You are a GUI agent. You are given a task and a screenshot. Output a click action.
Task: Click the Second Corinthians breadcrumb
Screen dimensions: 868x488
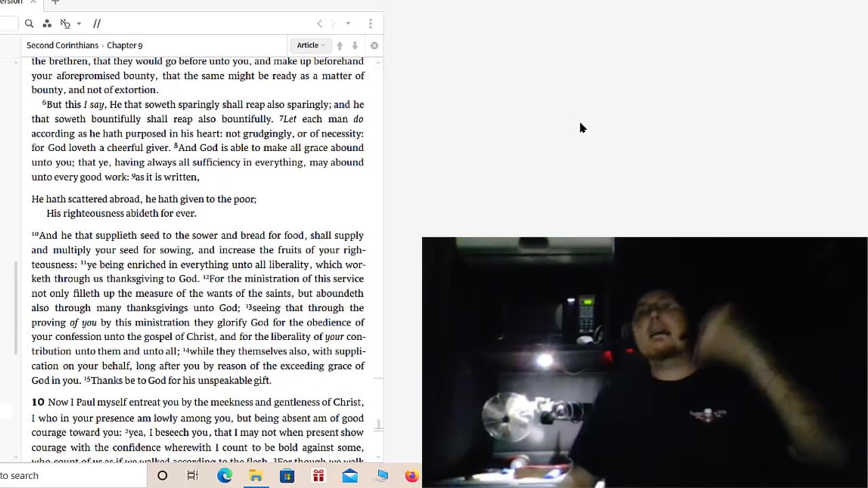(x=62, y=45)
